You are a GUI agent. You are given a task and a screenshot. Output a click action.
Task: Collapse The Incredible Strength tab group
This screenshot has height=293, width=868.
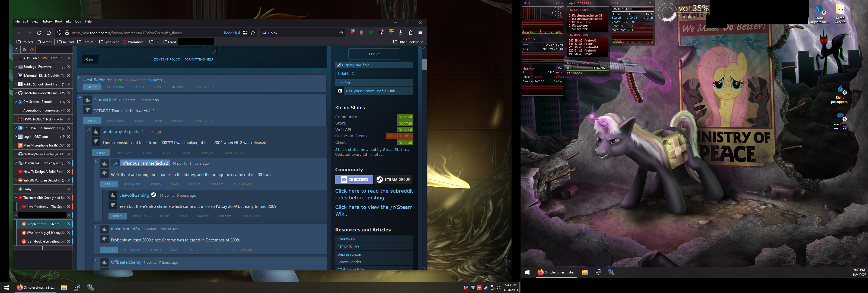pyautogui.click(x=16, y=198)
